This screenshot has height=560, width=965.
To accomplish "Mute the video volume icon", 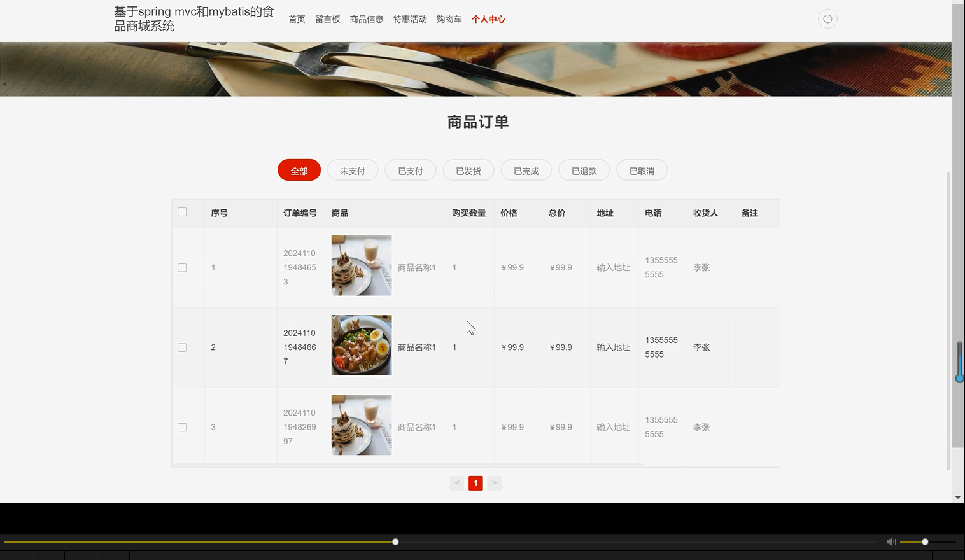I will coord(890,542).
